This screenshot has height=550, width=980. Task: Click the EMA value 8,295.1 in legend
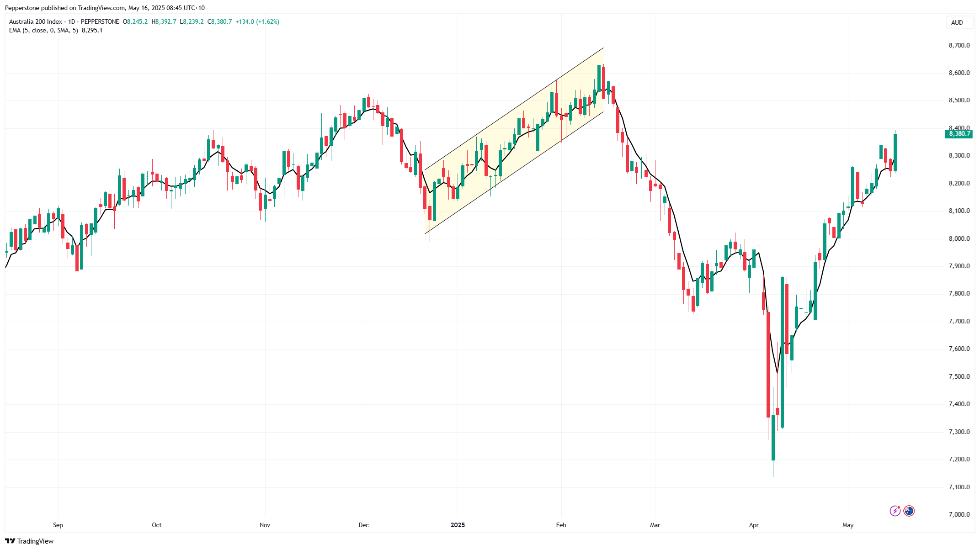(x=92, y=30)
